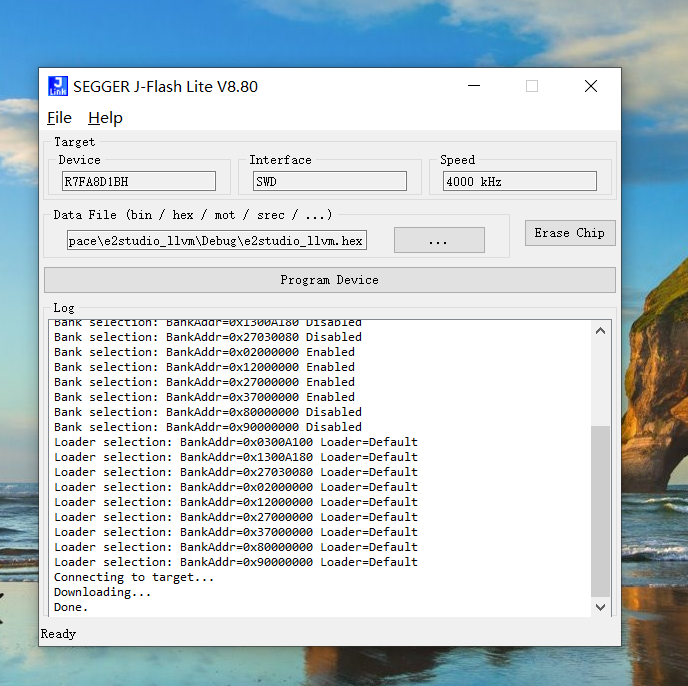The height and width of the screenshot is (686, 688).
Task: Click the Device field showing R7FA8D1BH
Action: (139, 181)
